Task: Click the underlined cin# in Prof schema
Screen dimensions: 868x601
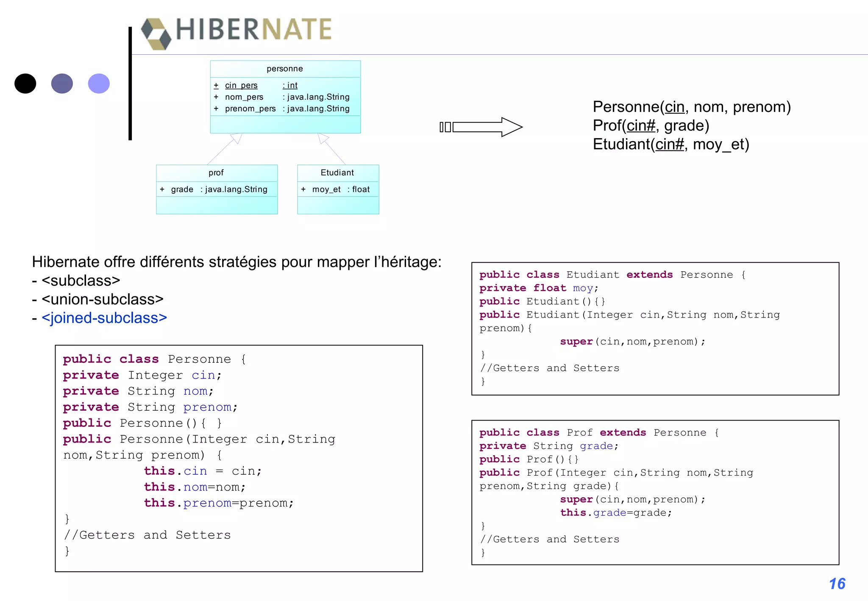Action: pyautogui.click(x=641, y=125)
